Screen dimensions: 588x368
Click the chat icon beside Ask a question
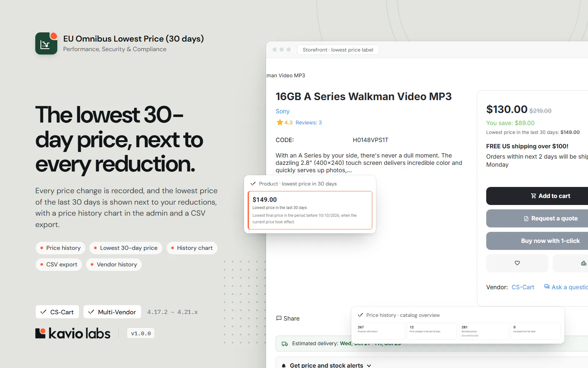pyautogui.click(x=547, y=287)
